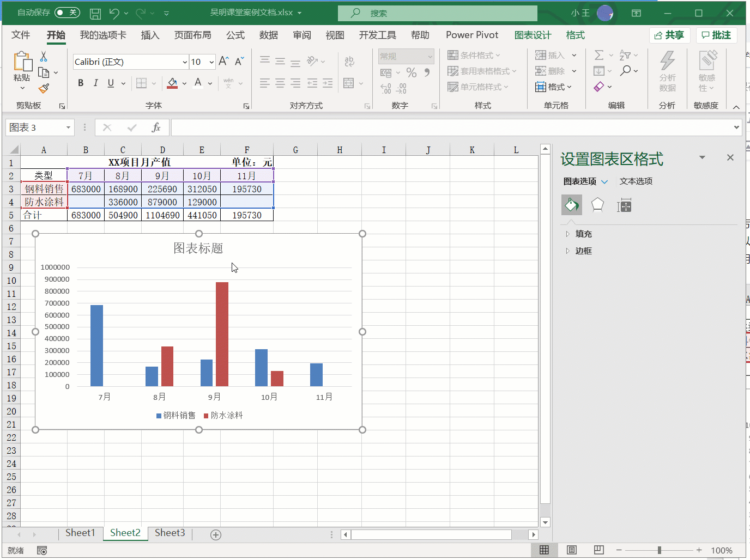The height and width of the screenshot is (560, 750).
Task: Click the Wrap Text icon
Action: click(x=349, y=61)
